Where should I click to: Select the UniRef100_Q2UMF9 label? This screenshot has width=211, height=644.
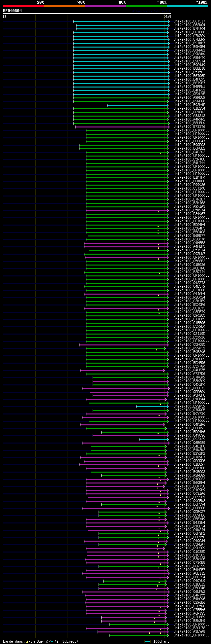[189, 617]
